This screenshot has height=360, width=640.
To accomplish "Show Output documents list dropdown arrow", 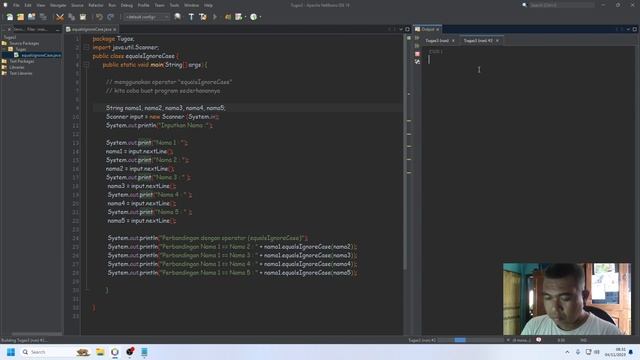I will coord(628,29).
